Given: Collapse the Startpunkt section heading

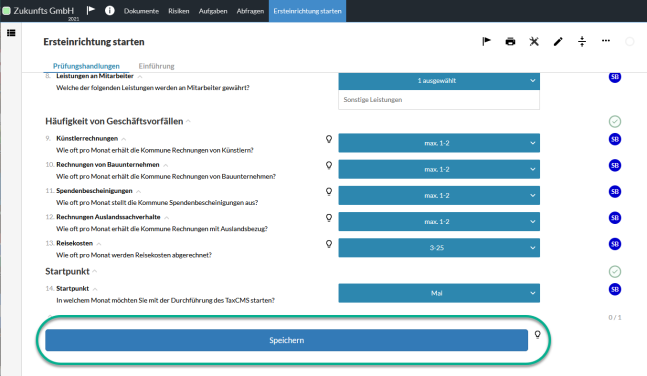Looking at the screenshot, I should 94,272.
